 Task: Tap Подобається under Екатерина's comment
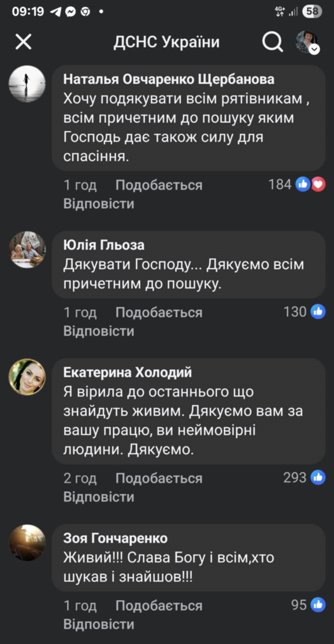(159, 477)
